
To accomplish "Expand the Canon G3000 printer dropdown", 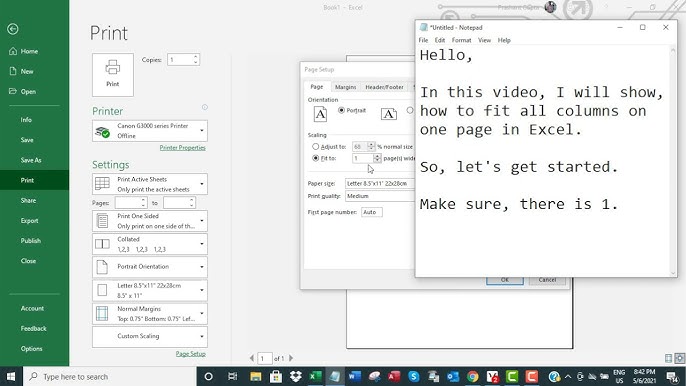I will coord(150,130).
